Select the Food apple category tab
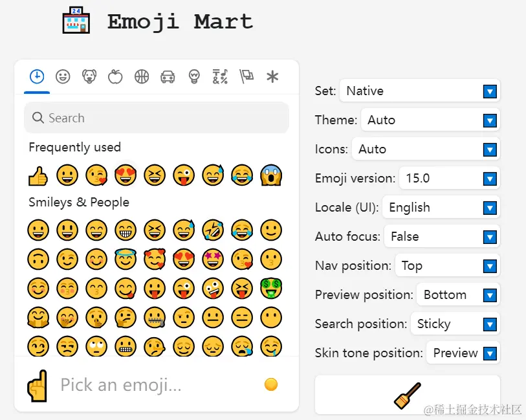Screen dimensions: 526x420 coord(115,77)
